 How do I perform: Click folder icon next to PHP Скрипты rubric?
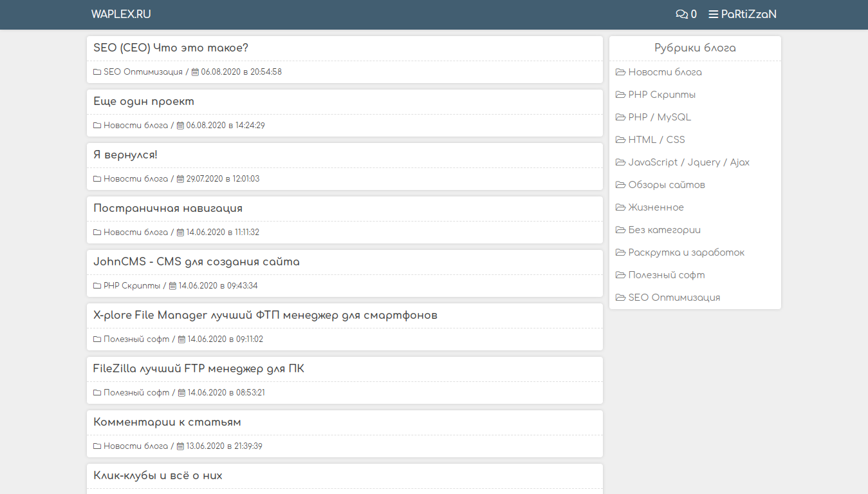[x=620, y=95]
